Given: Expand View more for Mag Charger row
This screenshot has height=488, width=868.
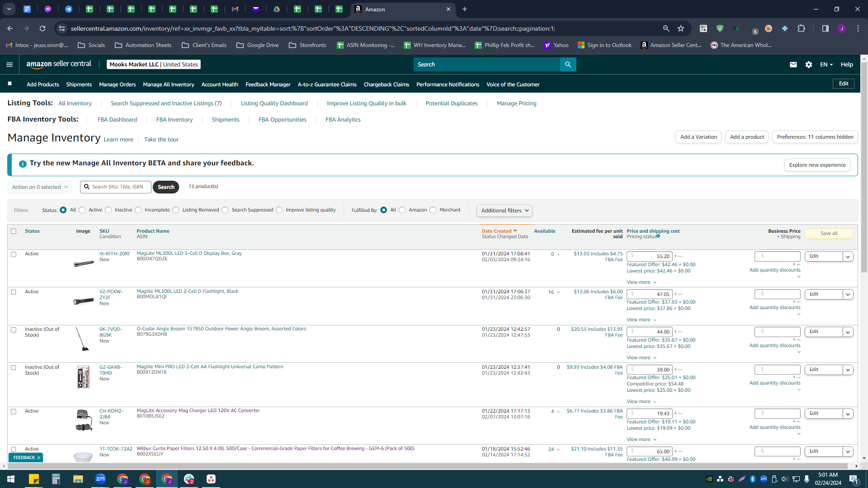Looking at the screenshot, I should tap(642, 440).
